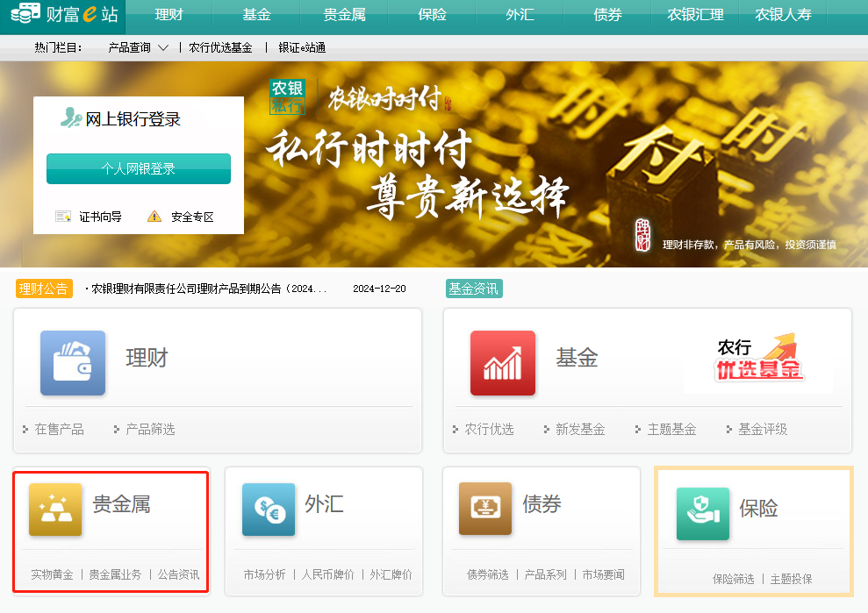Click the 保险 shield icon

coord(703,513)
